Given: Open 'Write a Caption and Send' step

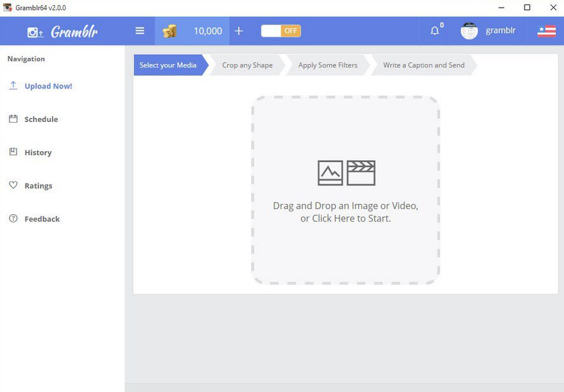Looking at the screenshot, I should pos(424,65).
